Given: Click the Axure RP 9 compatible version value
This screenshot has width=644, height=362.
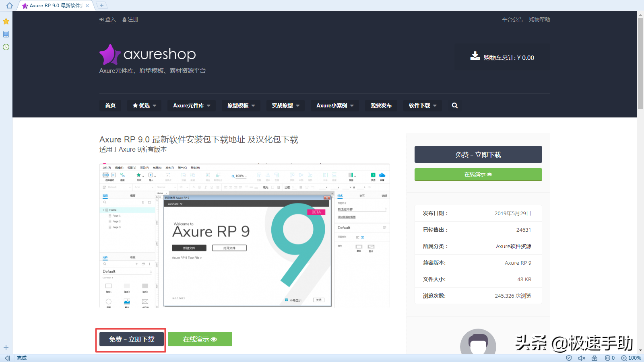Looking at the screenshot, I should point(518,263).
